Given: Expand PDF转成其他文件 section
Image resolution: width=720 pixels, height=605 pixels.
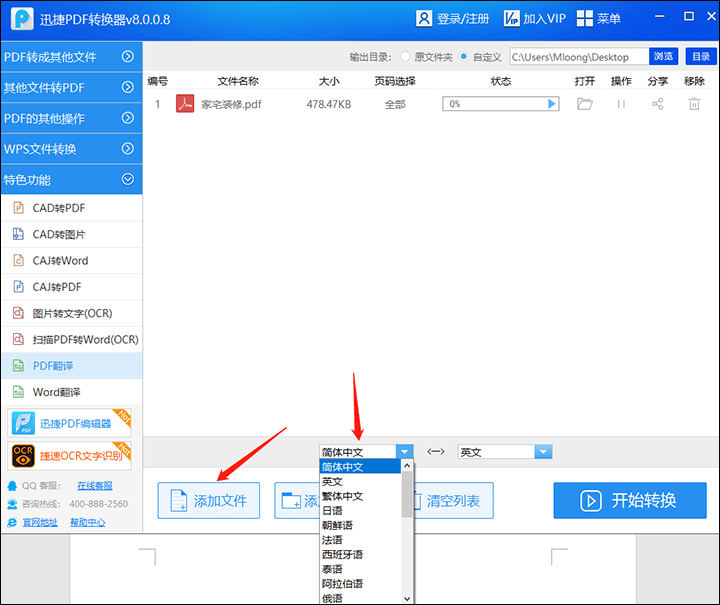Looking at the screenshot, I should click(x=72, y=56).
